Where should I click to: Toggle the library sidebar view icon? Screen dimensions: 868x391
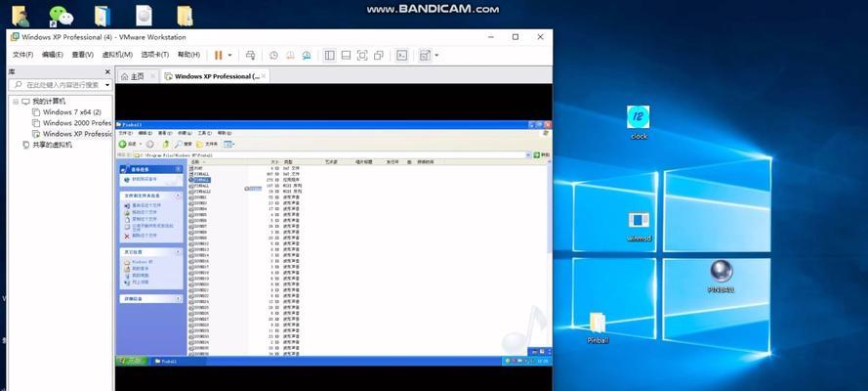(x=329, y=55)
